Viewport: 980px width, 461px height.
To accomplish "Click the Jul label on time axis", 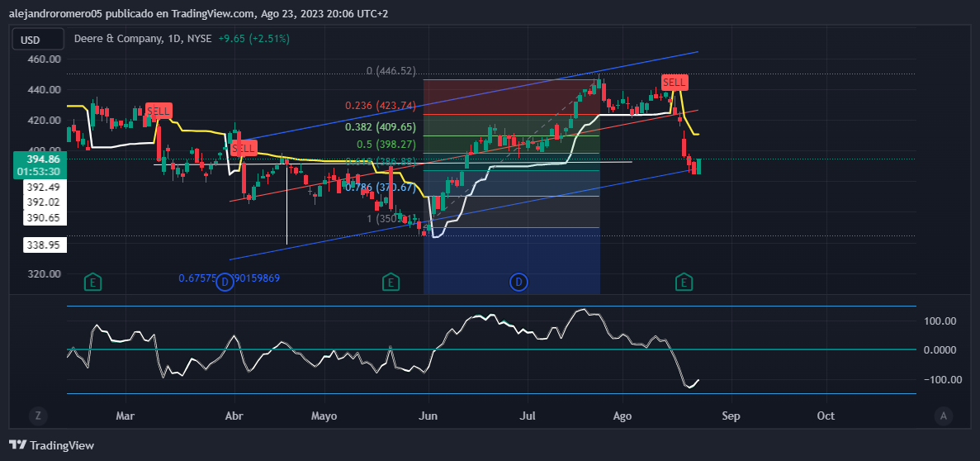I will click(528, 416).
